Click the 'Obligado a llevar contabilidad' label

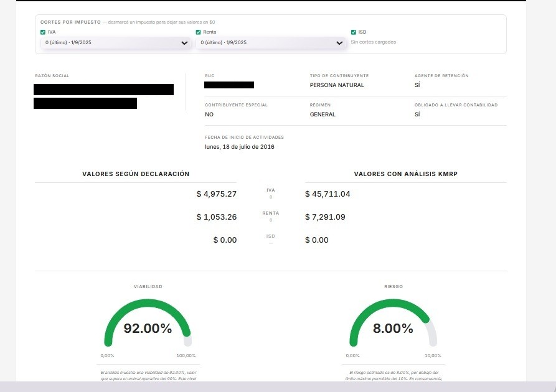tap(456, 105)
